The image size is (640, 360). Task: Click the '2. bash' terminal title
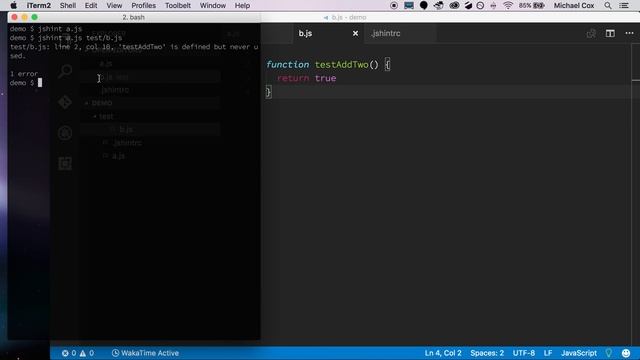(x=133, y=17)
